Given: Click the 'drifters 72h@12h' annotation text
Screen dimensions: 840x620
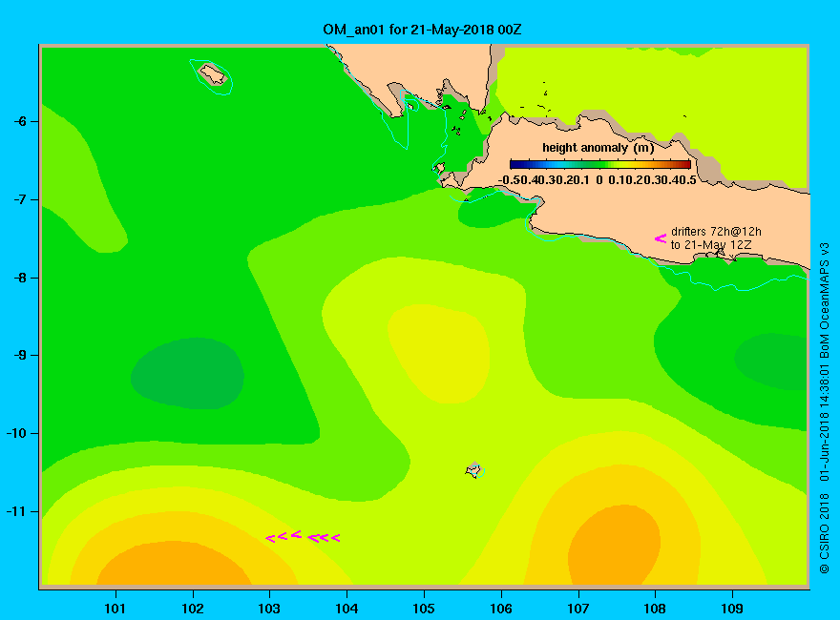Looking at the screenshot, I should pyautogui.click(x=716, y=232).
